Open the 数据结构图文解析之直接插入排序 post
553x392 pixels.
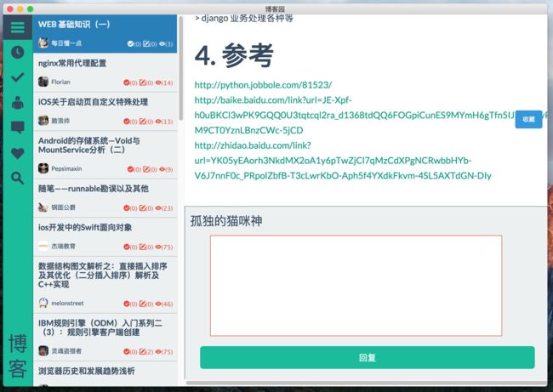point(103,275)
